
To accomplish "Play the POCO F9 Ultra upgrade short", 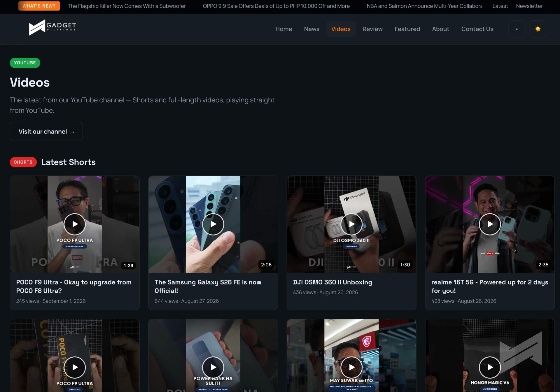I will point(75,224).
